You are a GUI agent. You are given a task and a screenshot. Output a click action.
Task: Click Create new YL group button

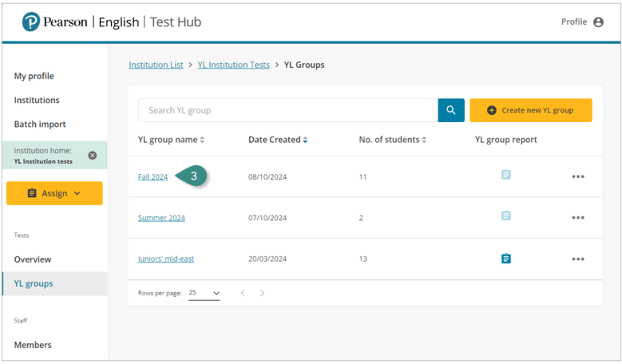tap(530, 110)
